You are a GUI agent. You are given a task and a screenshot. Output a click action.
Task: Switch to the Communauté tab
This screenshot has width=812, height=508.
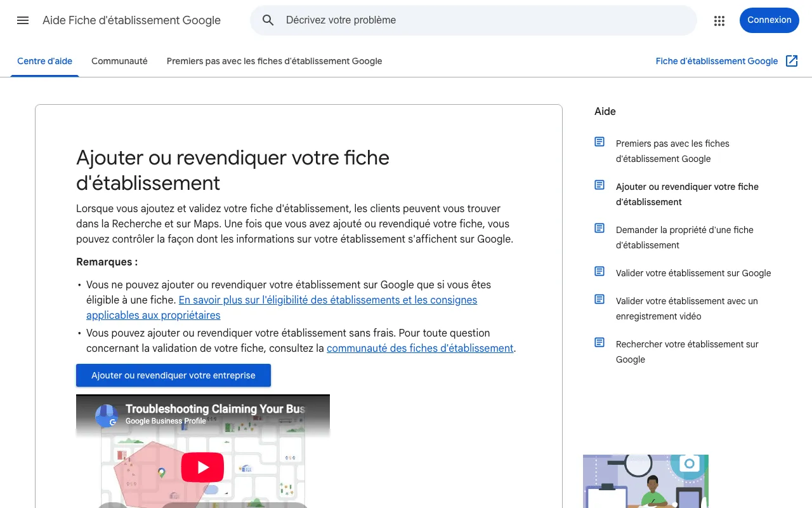click(x=119, y=61)
